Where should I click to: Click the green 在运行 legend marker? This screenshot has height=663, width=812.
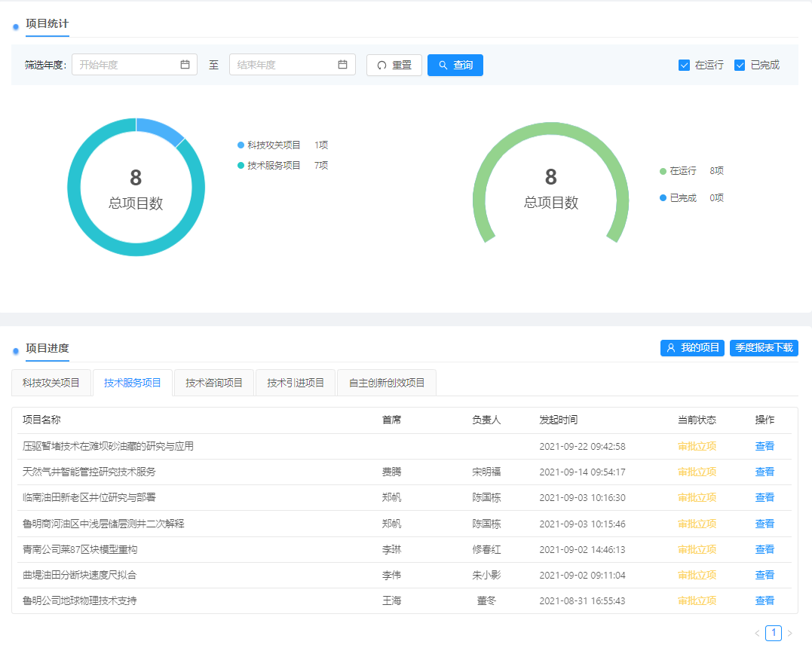(663, 171)
